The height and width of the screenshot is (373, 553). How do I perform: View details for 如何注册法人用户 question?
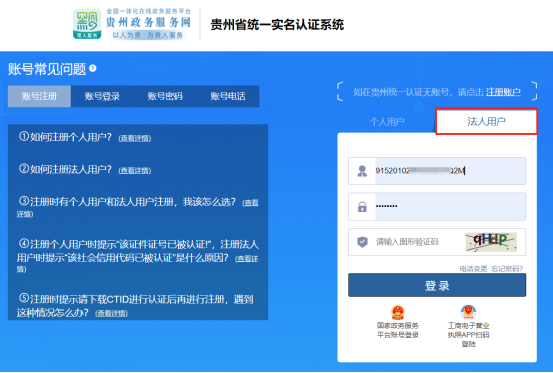coord(135,171)
